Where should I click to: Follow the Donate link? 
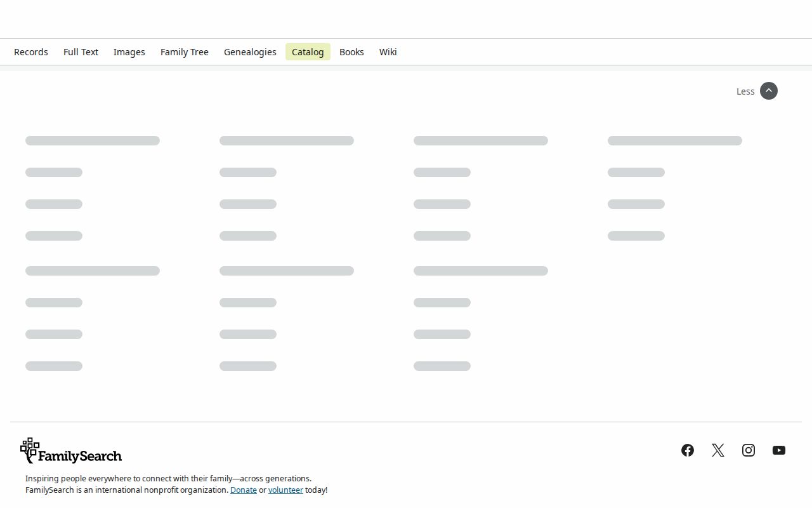click(x=244, y=490)
